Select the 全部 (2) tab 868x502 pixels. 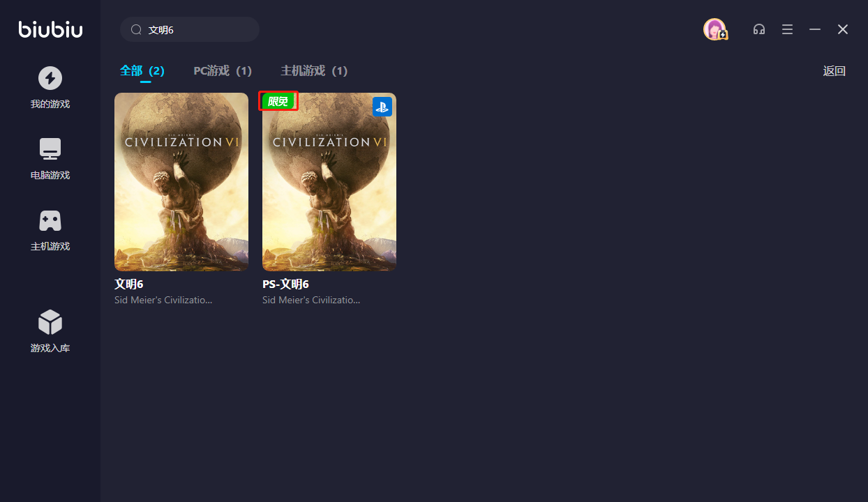pyautogui.click(x=142, y=70)
